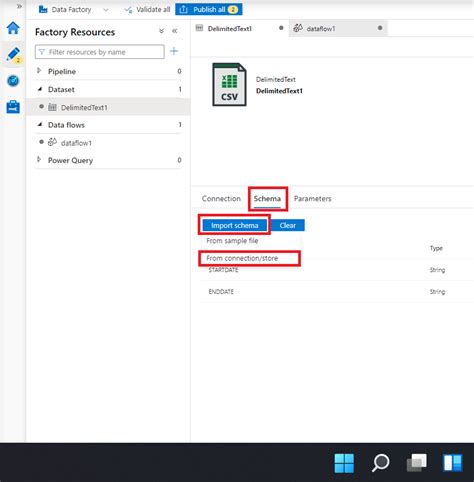This screenshot has height=482, width=474.
Task: Click the Import schema button
Action: [235, 225]
